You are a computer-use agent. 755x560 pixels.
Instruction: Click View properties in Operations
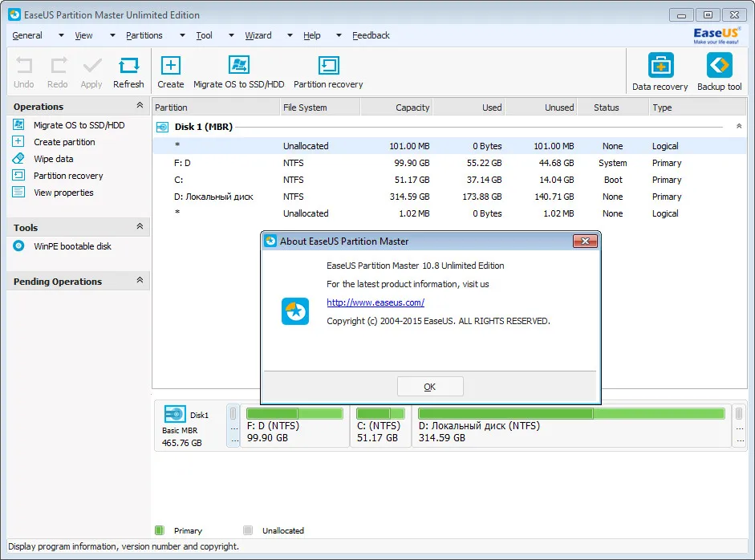(x=63, y=193)
